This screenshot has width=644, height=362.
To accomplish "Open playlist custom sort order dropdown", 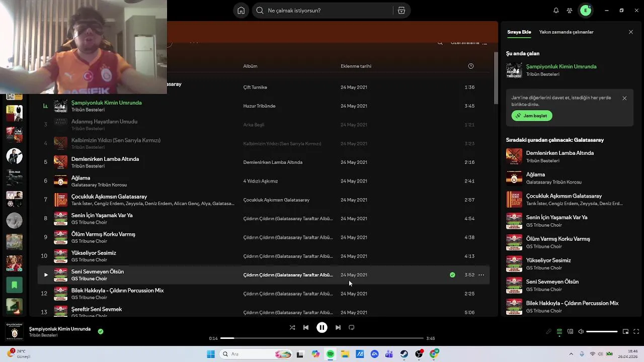I will point(469,43).
